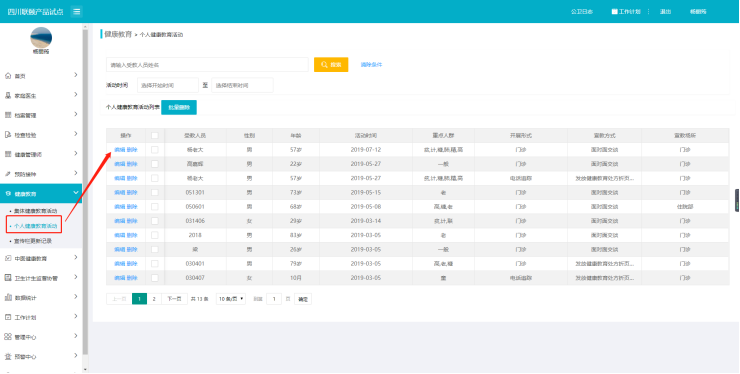This screenshot has height=374, width=740.
Task: Check the box for row 051301
Action: (155, 193)
